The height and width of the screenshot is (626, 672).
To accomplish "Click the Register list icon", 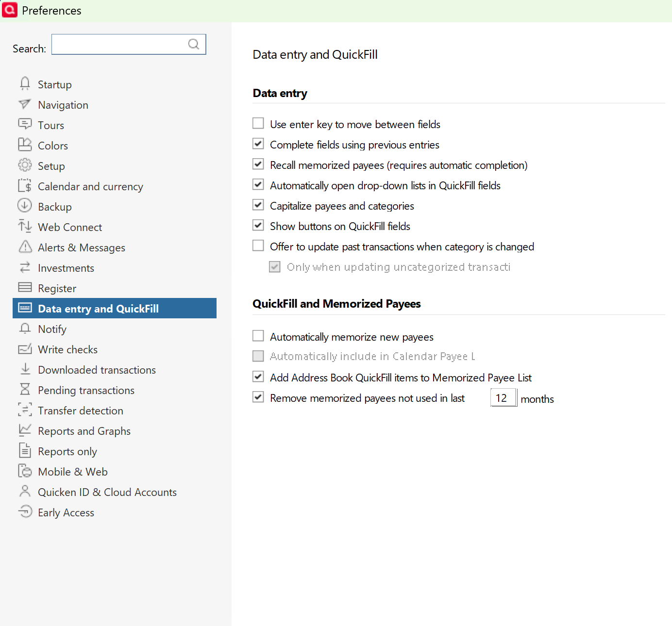I will pyautogui.click(x=25, y=288).
